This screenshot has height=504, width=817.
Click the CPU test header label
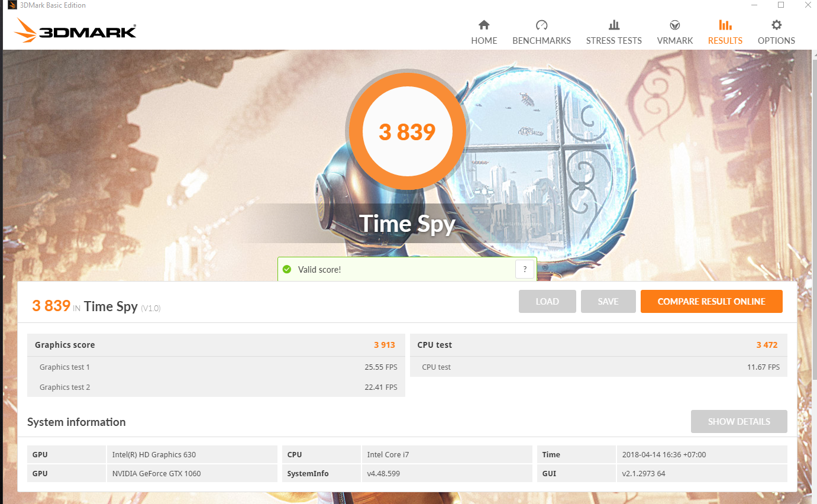coord(435,345)
